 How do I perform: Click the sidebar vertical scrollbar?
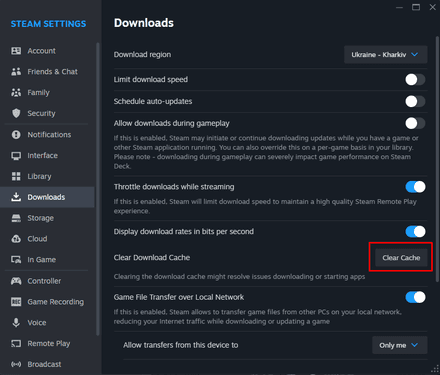98,189
